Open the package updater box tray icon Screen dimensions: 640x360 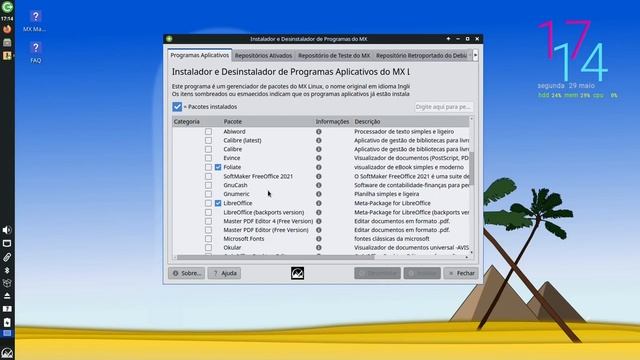(7, 283)
